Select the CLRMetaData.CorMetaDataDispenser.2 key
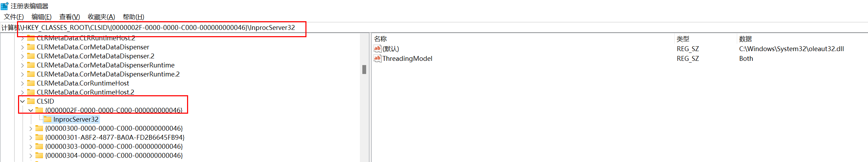This screenshot has height=162, width=868. click(x=95, y=56)
